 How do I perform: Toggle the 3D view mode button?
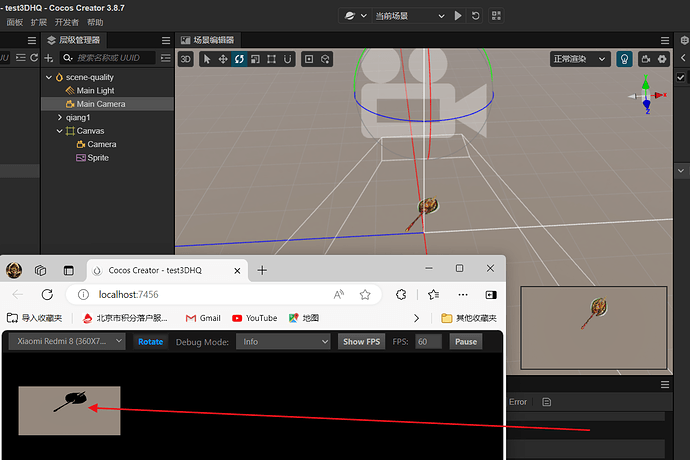point(185,59)
